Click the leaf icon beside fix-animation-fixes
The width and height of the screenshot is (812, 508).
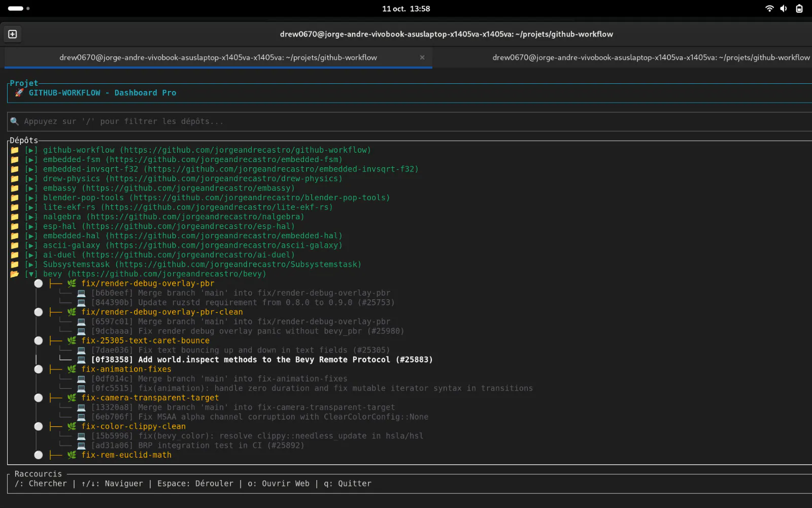[72, 369]
